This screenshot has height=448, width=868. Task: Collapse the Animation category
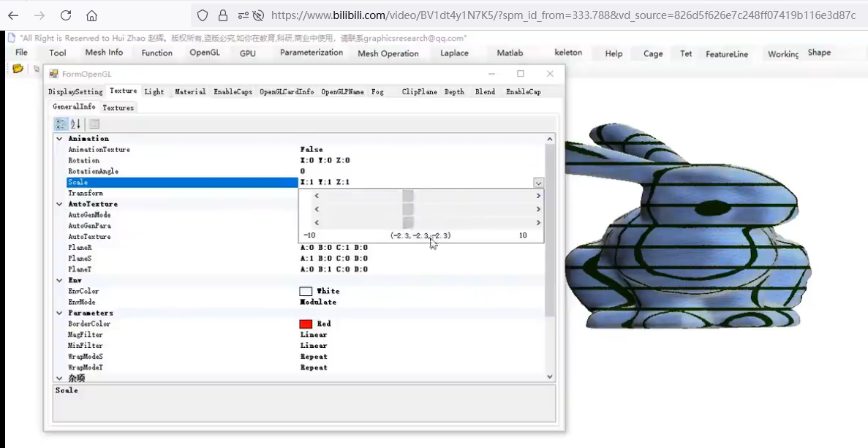pos(59,139)
